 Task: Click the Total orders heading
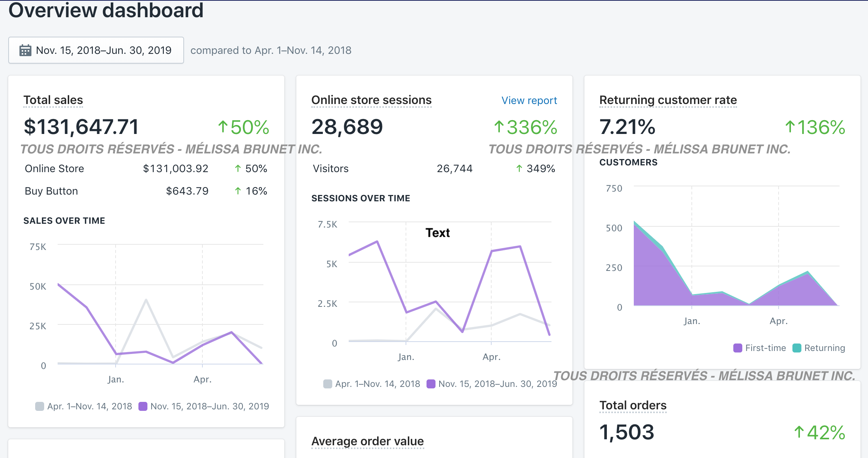pyautogui.click(x=633, y=405)
